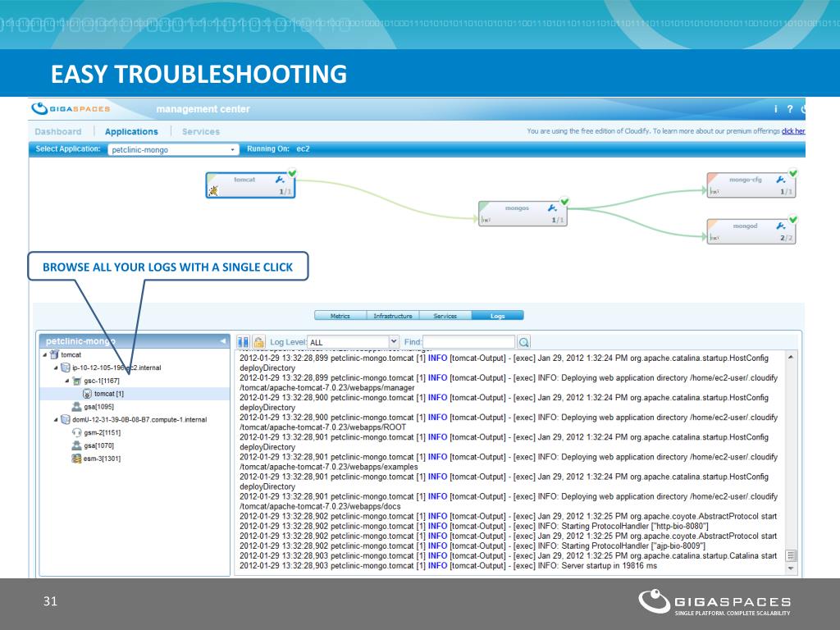Select the Metrics tab

coord(340,316)
